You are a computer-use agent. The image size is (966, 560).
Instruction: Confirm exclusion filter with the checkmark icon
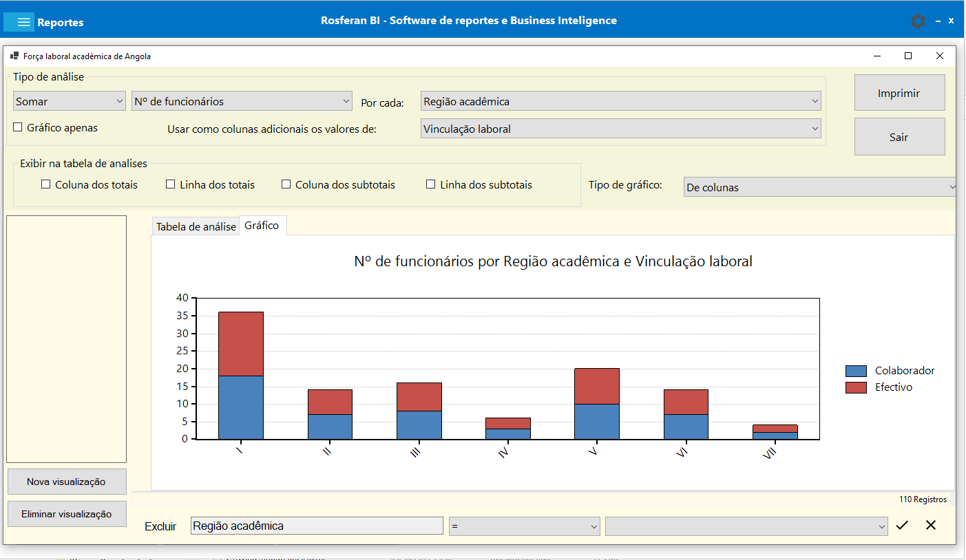pyautogui.click(x=902, y=526)
